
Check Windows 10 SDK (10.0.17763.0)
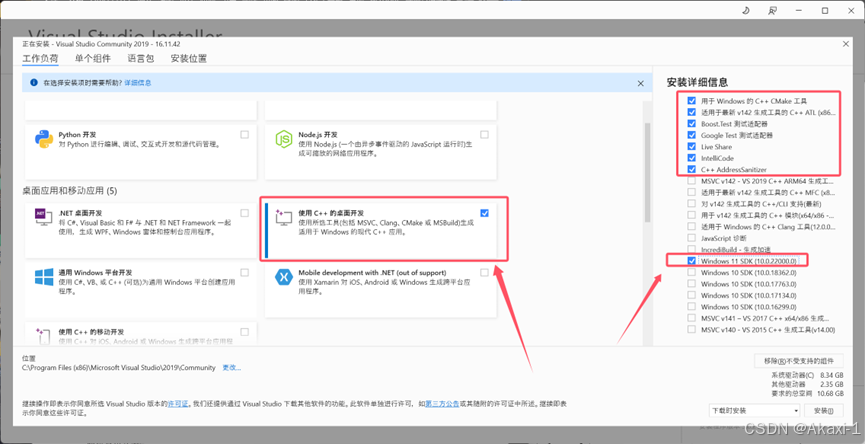coord(692,283)
